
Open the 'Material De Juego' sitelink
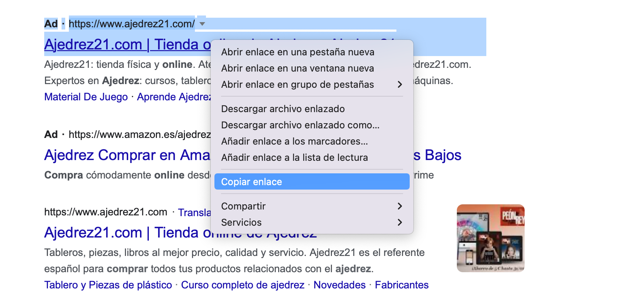click(x=86, y=97)
